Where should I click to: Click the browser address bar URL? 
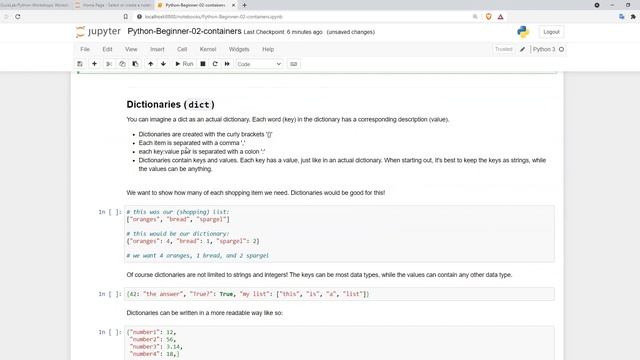(x=213, y=17)
